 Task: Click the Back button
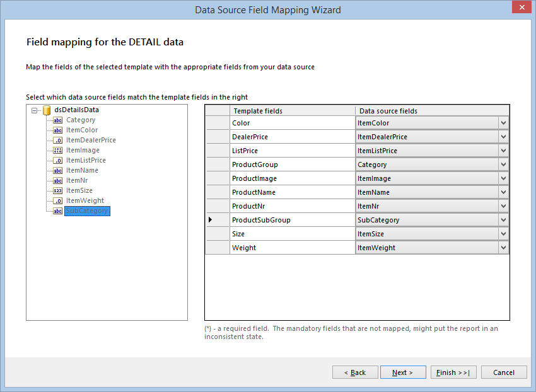point(355,372)
